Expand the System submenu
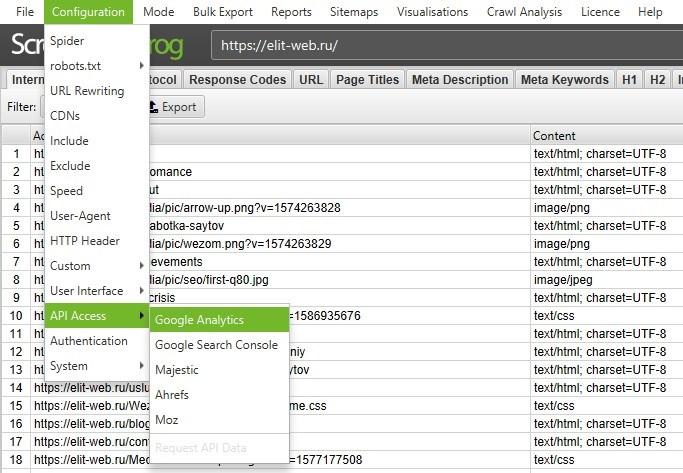Viewport: 683px width, 473px height. click(x=97, y=366)
